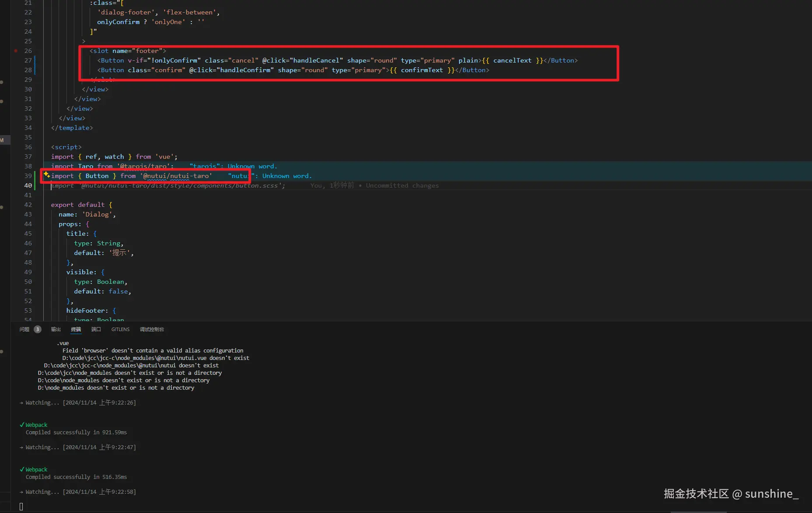Click the 'onlyOne' string on line 23
The height and width of the screenshot is (513, 812).
[x=168, y=22]
